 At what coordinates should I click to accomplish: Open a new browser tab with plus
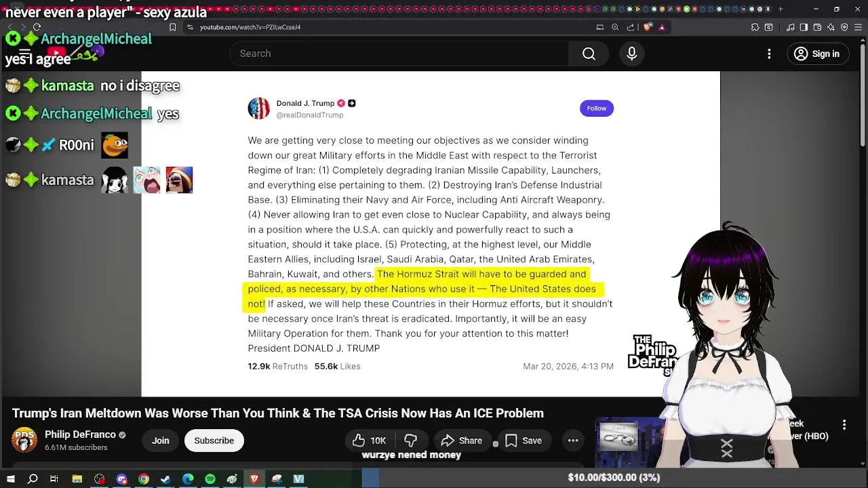point(781,9)
